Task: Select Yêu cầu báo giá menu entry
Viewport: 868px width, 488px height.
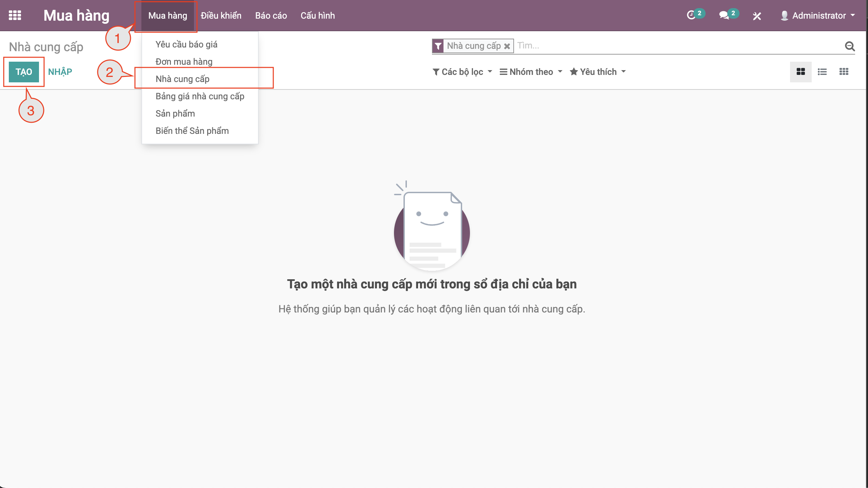Action: [186, 44]
